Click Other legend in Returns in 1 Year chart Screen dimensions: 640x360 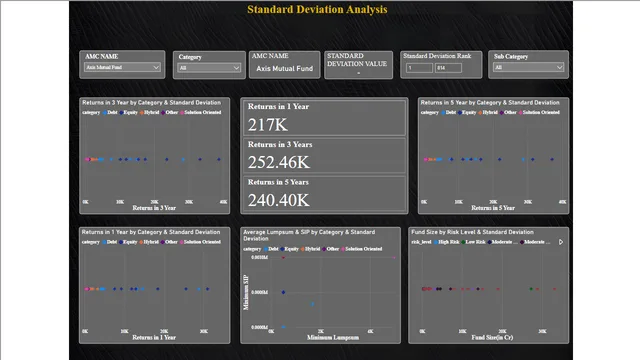tap(169, 242)
